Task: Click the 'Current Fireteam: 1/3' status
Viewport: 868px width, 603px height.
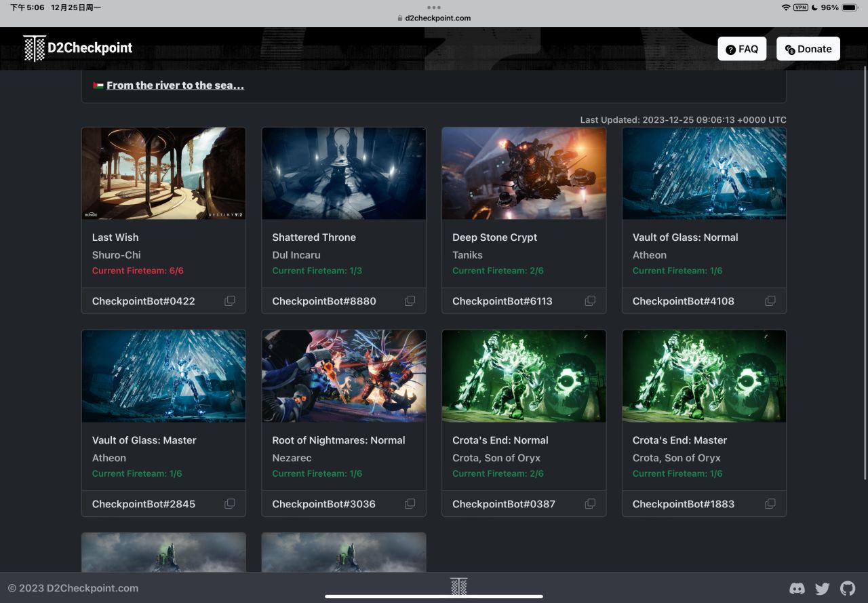Action: pyautogui.click(x=317, y=271)
